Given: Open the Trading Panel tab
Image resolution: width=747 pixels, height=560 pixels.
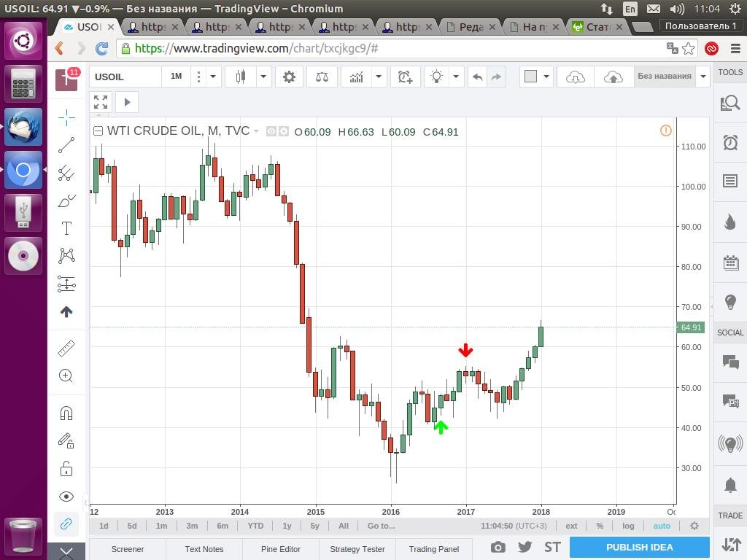Looking at the screenshot, I should point(434,549).
